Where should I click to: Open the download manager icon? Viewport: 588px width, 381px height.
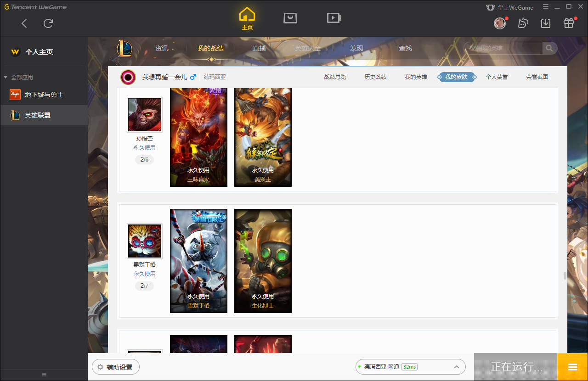pos(546,23)
